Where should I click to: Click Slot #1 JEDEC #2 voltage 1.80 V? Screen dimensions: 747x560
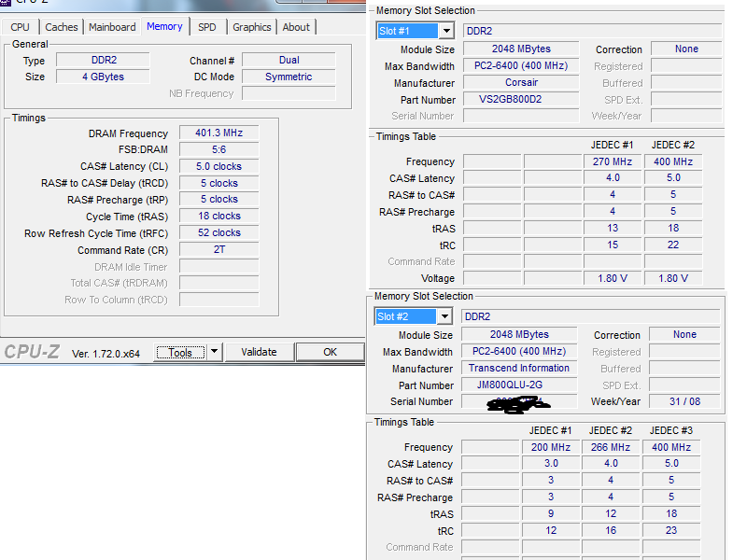673,278
